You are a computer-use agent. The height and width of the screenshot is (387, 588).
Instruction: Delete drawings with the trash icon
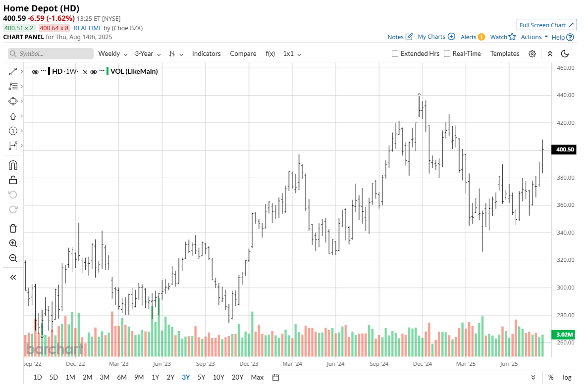[x=13, y=229]
